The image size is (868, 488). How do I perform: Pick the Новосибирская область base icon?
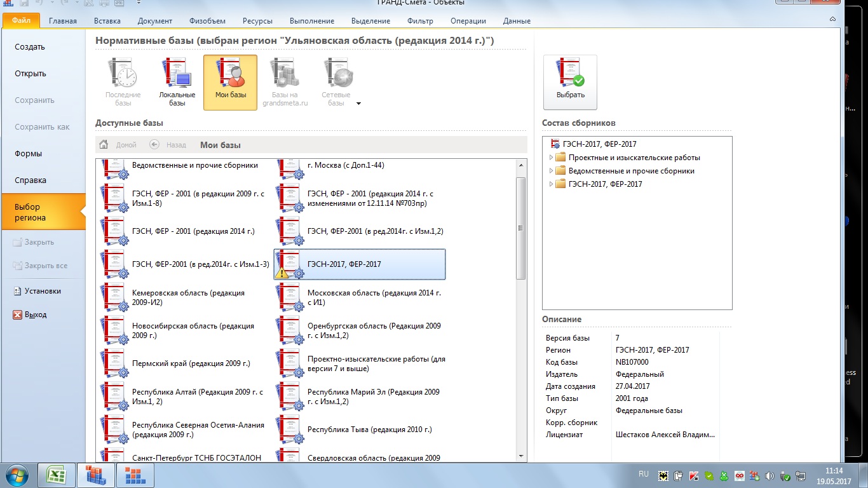click(x=115, y=330)
